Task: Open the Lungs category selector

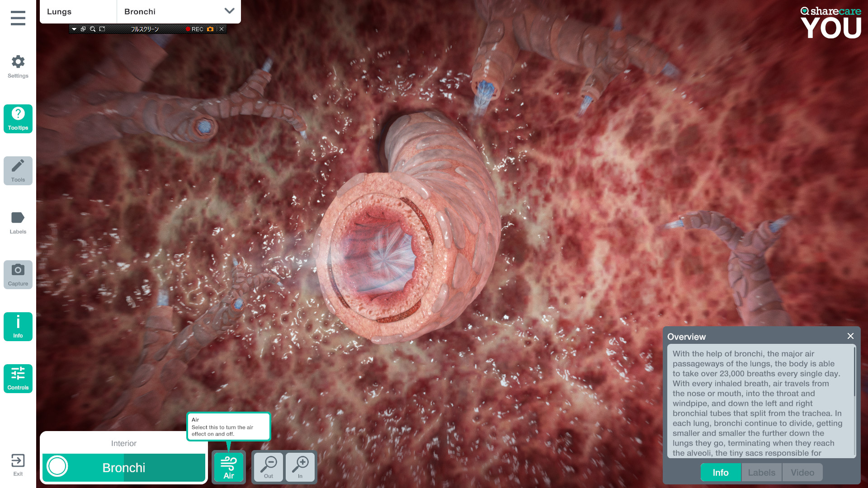Action: coord(78,11)
